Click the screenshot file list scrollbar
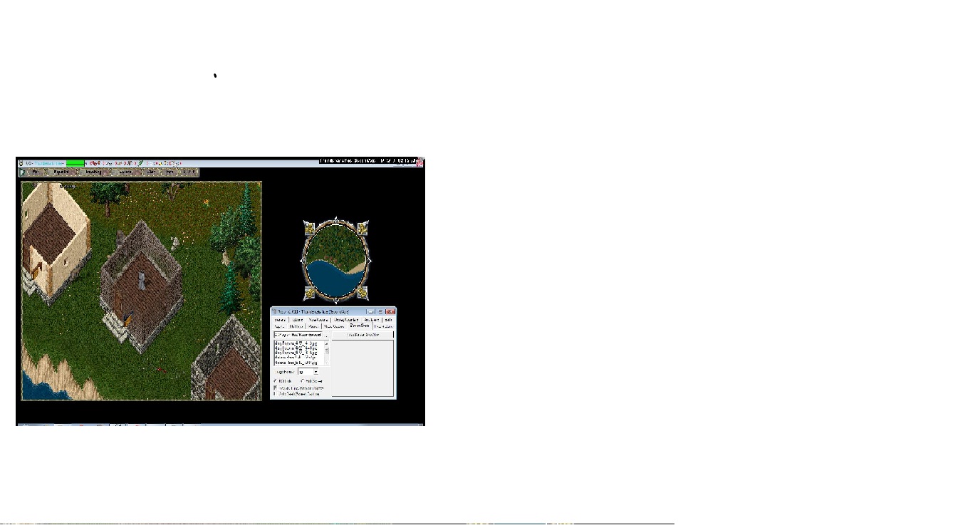980x530 pixels. click(327, 352)
